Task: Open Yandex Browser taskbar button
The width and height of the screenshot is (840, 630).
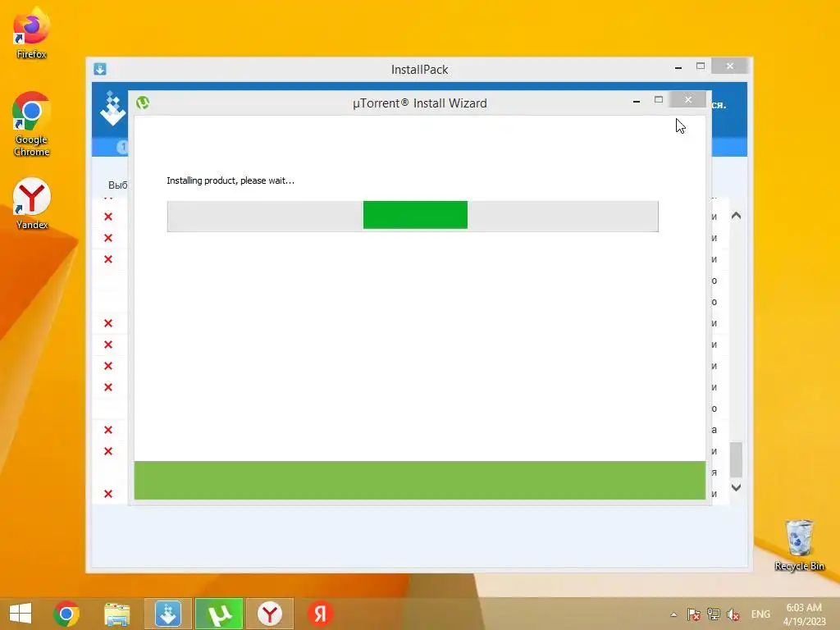Action: coord(269,614)
